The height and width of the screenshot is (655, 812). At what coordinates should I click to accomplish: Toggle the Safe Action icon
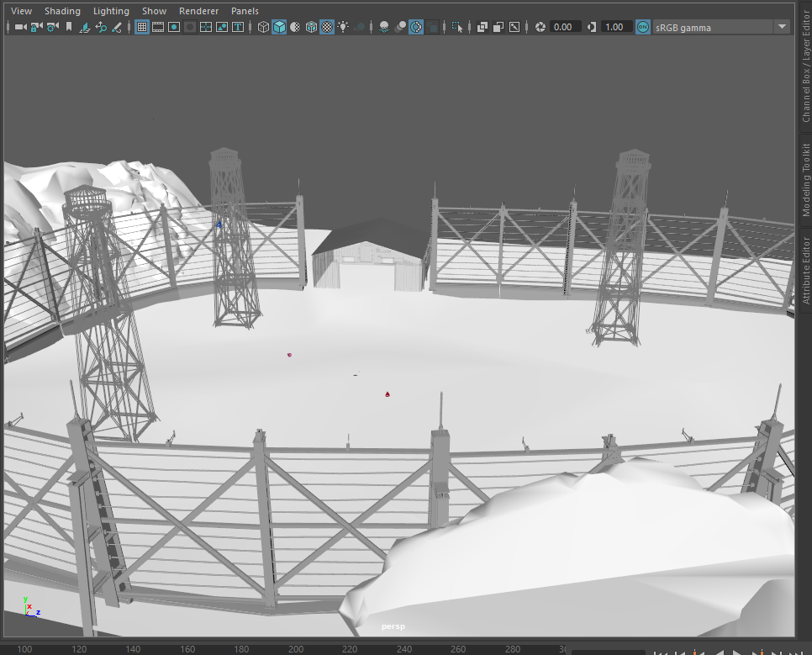click(x=222, y=27)
